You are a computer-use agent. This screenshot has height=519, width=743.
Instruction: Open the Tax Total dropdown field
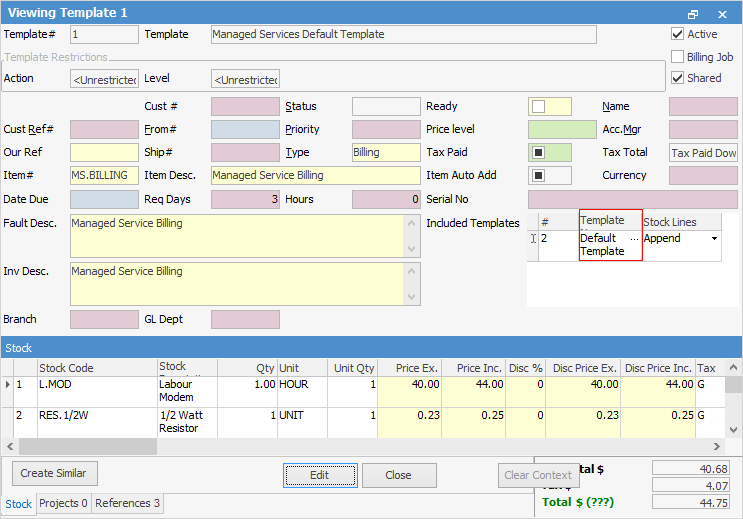[703, 153]
